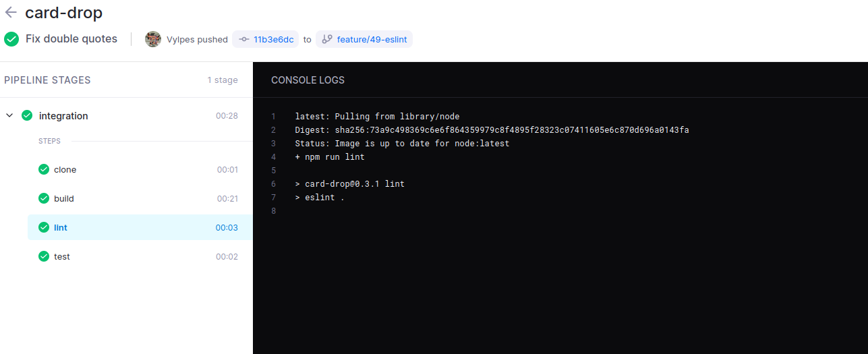Click the integration duration 00:28
This screenshot has height=354, width=868.
[x=227, y=115]
